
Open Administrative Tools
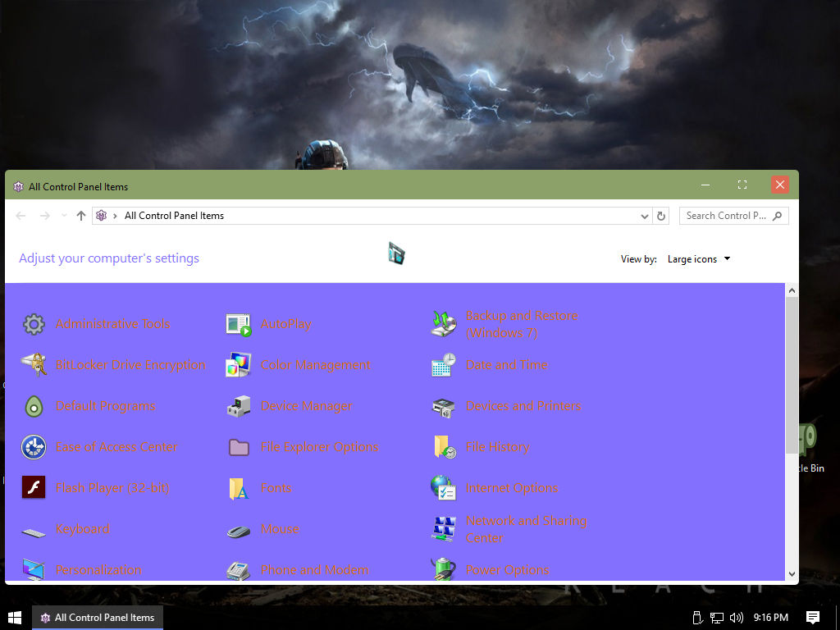click(112, 323)
